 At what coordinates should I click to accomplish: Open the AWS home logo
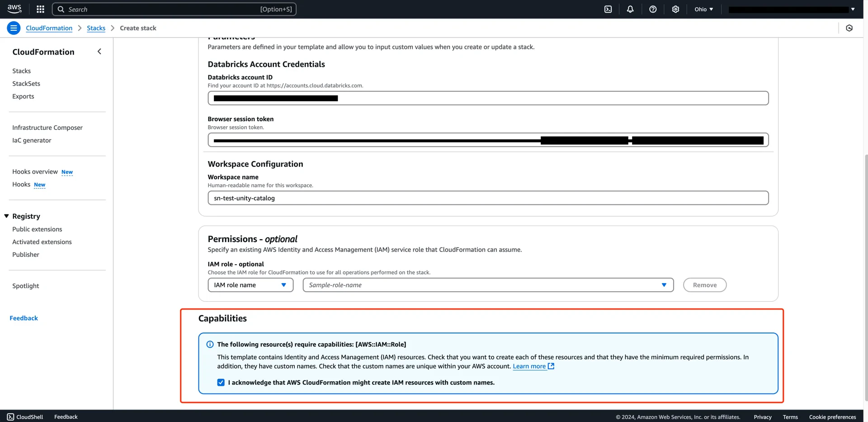pyautogui.click(x=14, y=9)
